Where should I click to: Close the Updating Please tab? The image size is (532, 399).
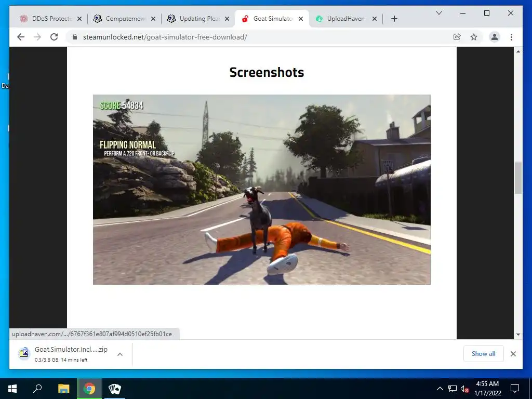tap(227, 19)
